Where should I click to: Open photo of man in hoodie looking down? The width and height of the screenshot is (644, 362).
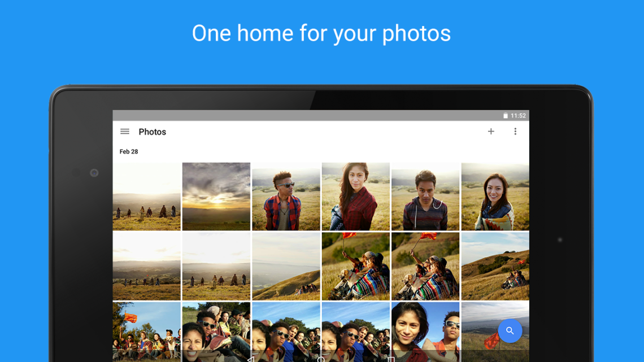coord(425,197)
